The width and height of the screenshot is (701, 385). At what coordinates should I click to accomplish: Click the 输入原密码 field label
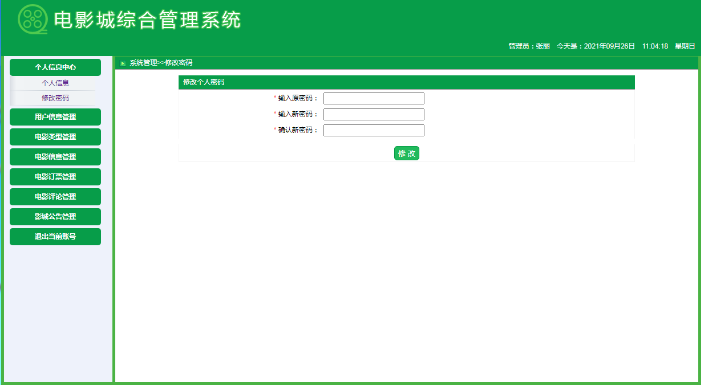pyautogui.click(x=298, y=98)
